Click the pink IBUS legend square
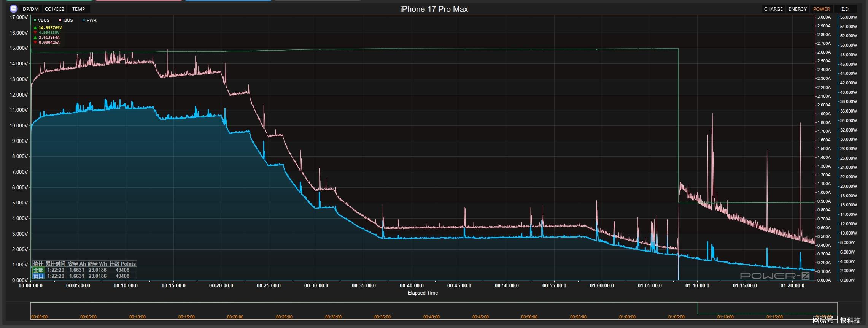Screen dimensions: 868x328 (x=60, y=21)
